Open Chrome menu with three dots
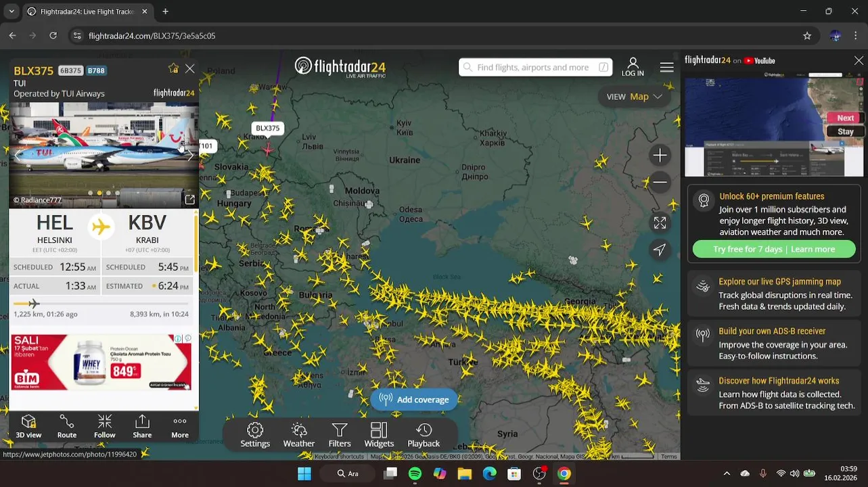 click(x=856, y=36)
